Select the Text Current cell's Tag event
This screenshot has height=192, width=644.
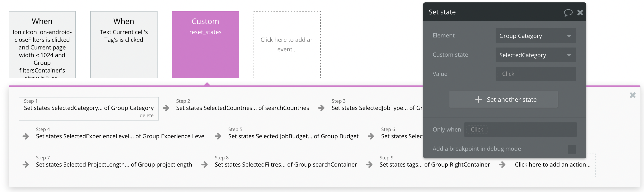[x=124, y=44]
